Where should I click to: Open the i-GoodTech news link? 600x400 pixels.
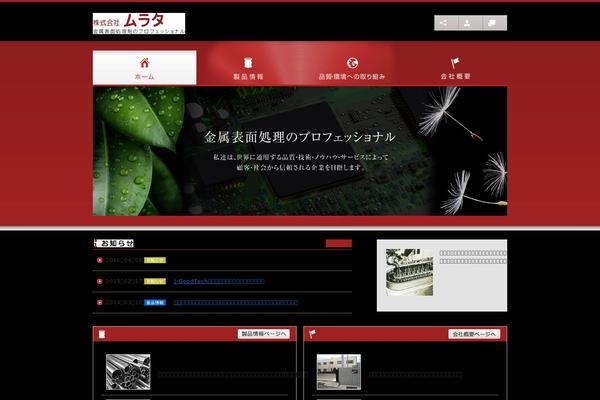click(x=219, y=281)
